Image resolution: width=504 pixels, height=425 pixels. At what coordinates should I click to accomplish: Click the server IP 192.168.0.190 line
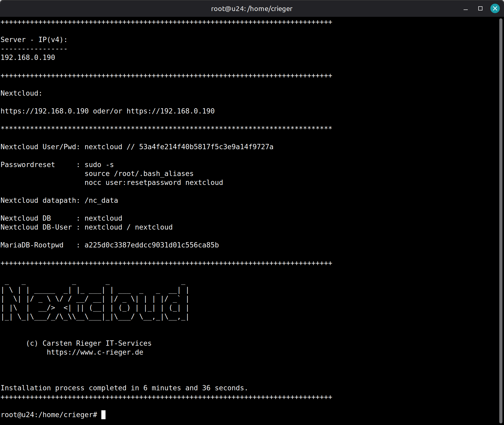(x=28, y=58)
